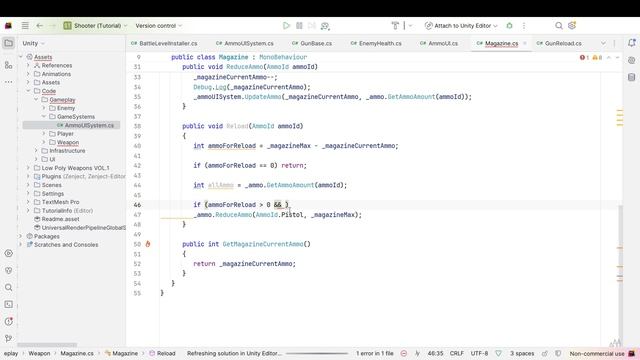Go to previous highlighted problem arrow
This screenshot has height=360, width=640.
click(609, 58)
